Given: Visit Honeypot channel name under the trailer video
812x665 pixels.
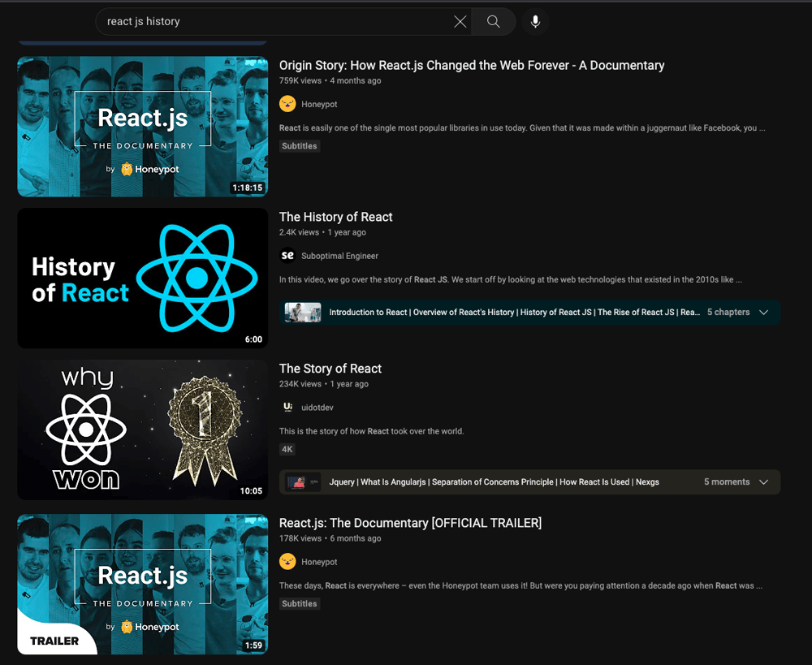Looking at the screenshot, I should (319, 562).
